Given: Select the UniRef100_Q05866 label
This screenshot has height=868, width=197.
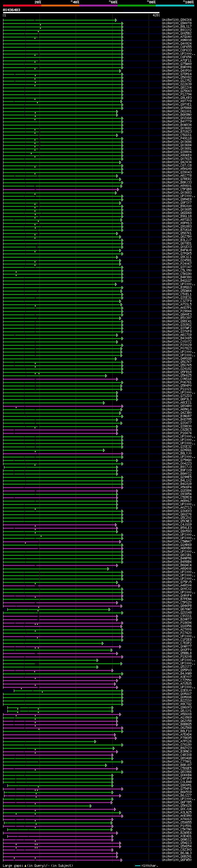Looking at the screenshot, I should pos(177,108).
